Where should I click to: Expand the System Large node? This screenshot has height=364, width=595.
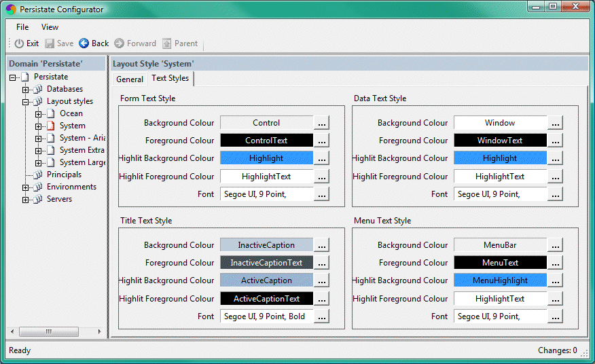point(38,163)
